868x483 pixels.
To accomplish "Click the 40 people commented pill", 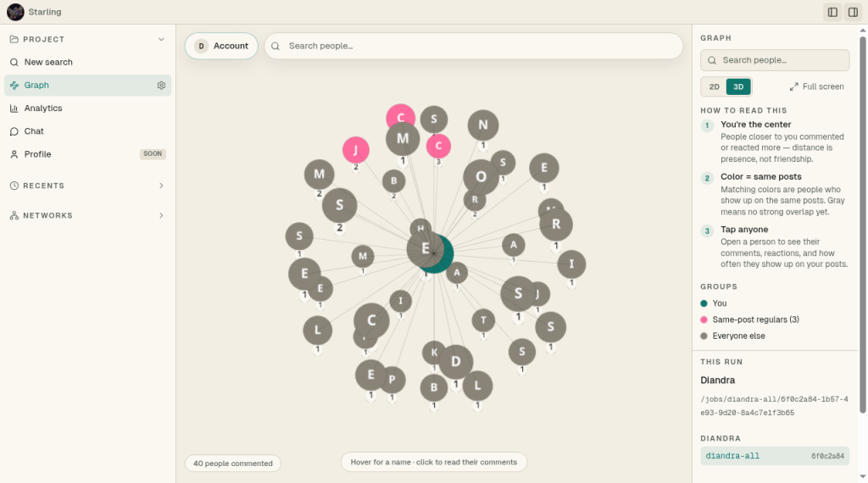I will point(232,463).
